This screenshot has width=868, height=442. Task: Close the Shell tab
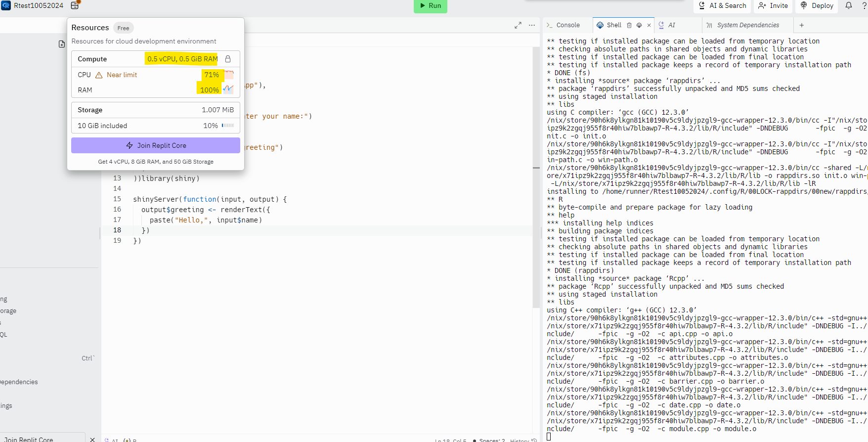click(649, 25)
